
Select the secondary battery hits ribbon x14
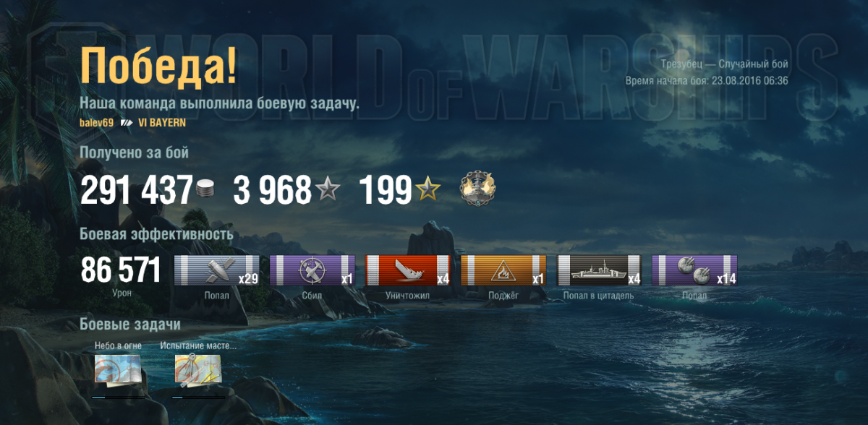point(694,270)
